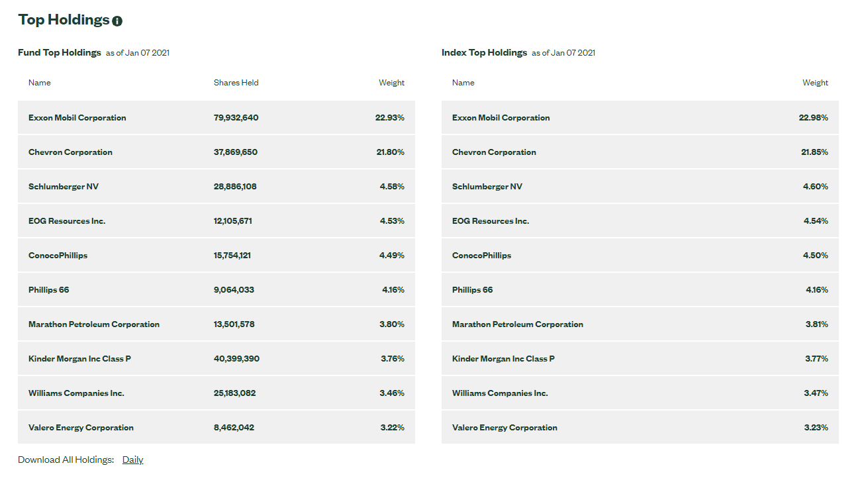
Task: Select EOG Resources Inc. in the fund table
Action: 67,221
